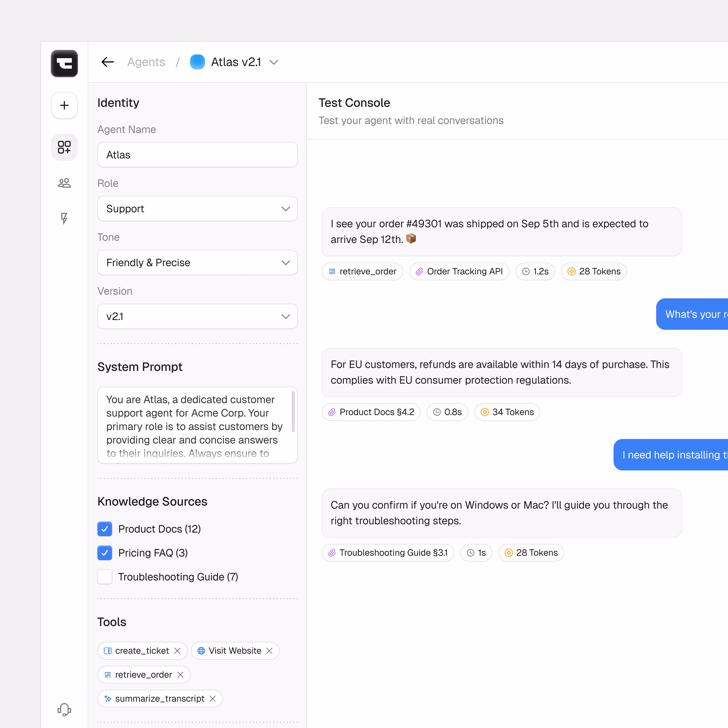Open the Troubleshooting Guide §3.1 source tag
This screenshot has height=728, width=728.
pos(388,552)
